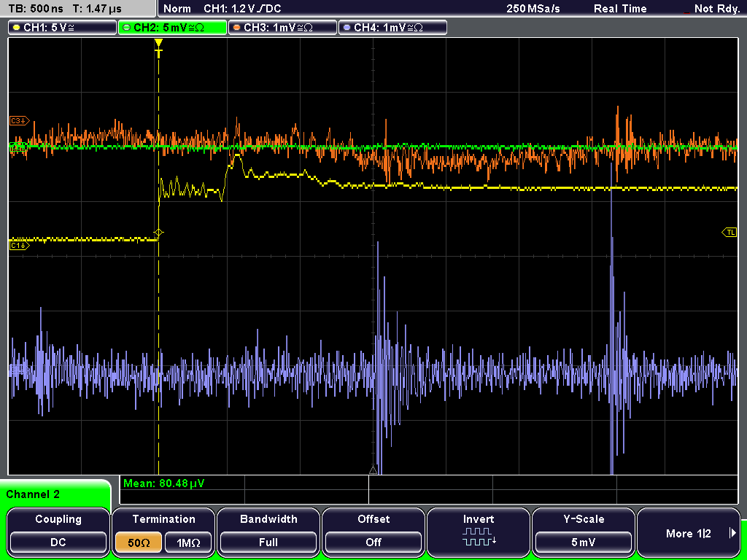Click the gray time reference triangle at bottom
This screenshot has height=560, width=747.
pyautogui.click(x=373, y=470)
